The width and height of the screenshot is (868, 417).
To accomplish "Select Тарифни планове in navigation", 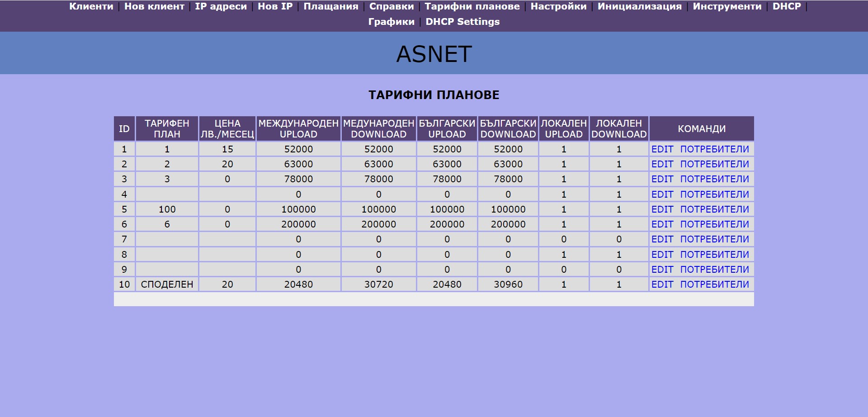I will 472,6.
